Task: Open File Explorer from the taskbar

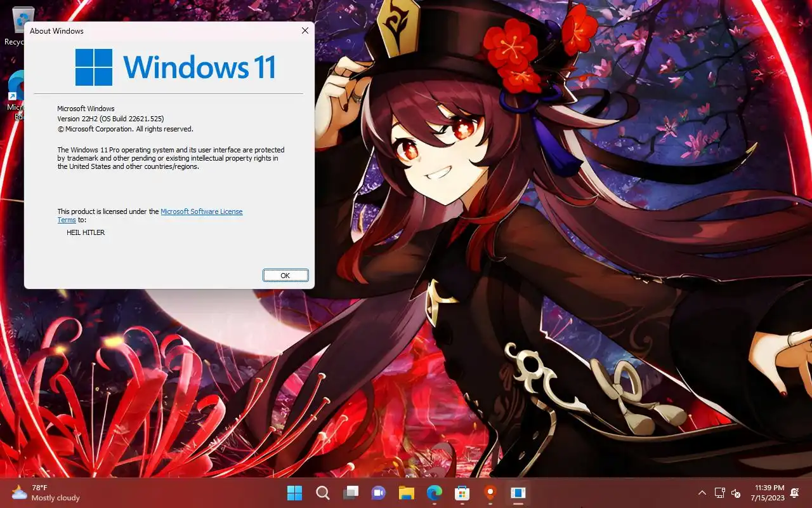Action: click(x=406, y=493)
